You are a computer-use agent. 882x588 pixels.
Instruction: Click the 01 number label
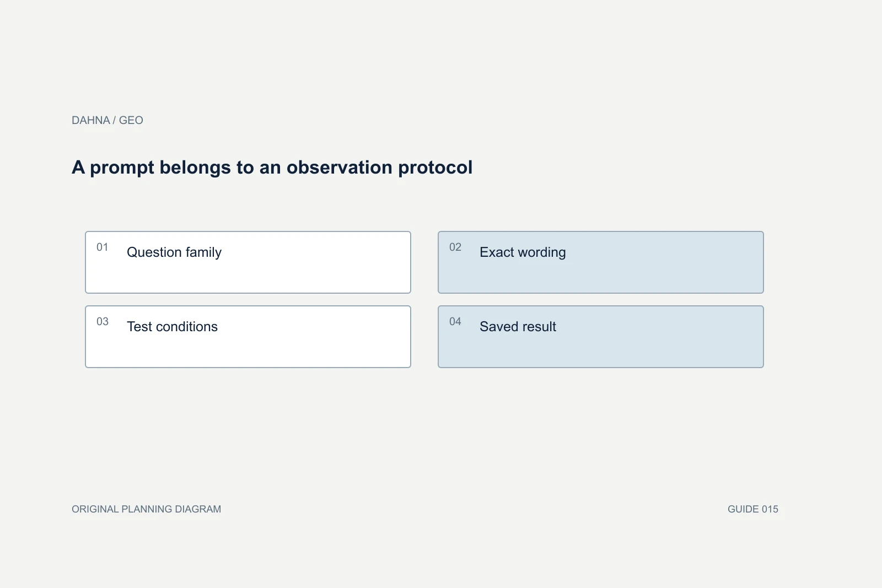(103, 247)
